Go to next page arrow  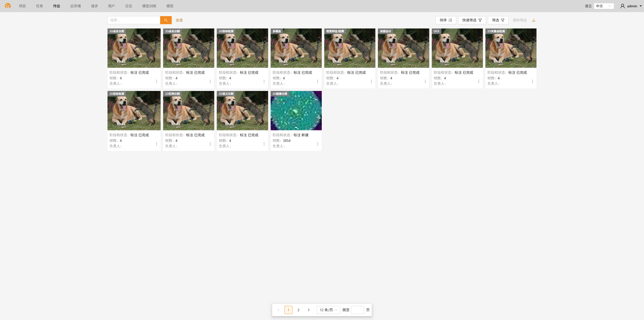pos(308,310)
